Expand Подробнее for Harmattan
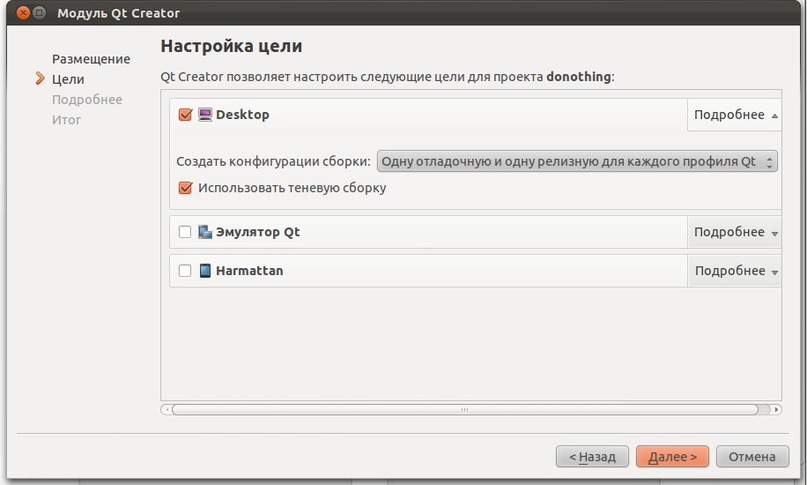 click(735, 271)
